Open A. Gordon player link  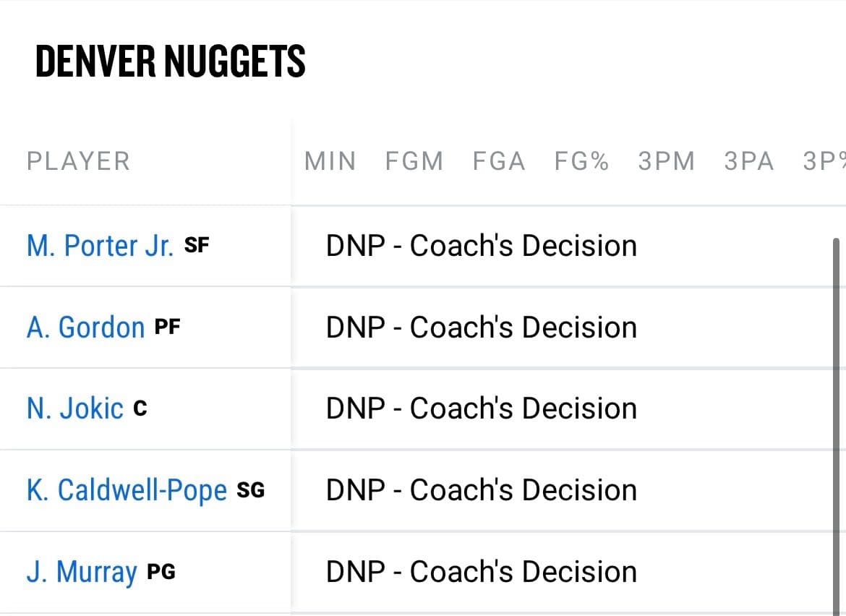[85, 328]
